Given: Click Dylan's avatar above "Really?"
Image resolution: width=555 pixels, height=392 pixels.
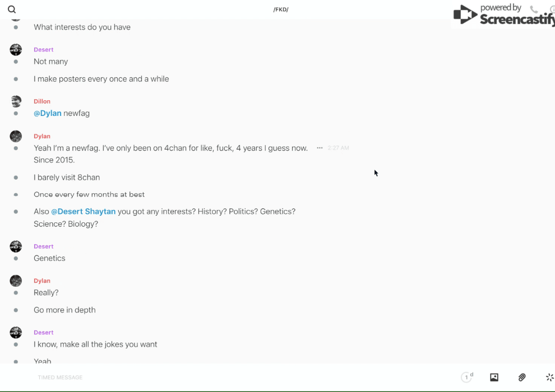Looking at the screenshot, I should [x=16, y=281].
